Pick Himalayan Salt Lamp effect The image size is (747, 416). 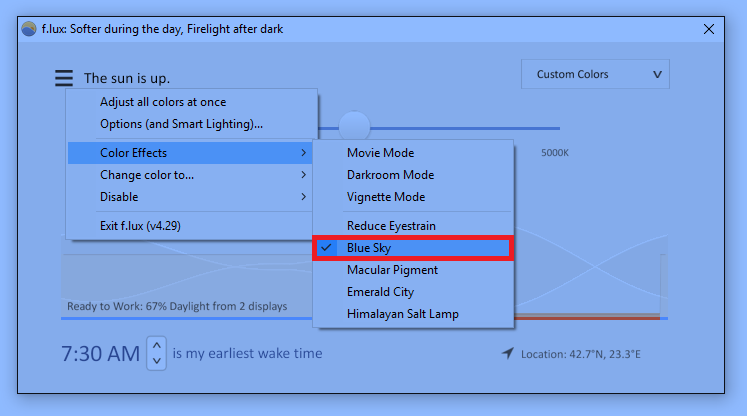(413, 314)
